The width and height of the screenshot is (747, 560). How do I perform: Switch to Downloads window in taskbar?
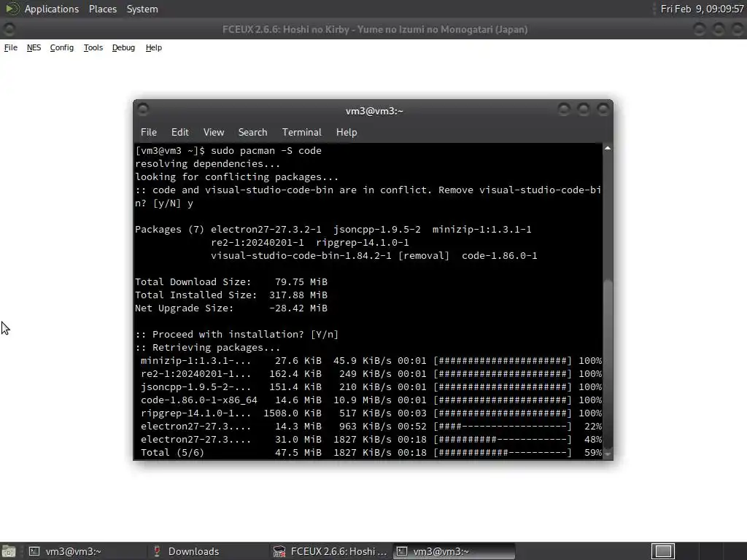click(x=208, y=551)
